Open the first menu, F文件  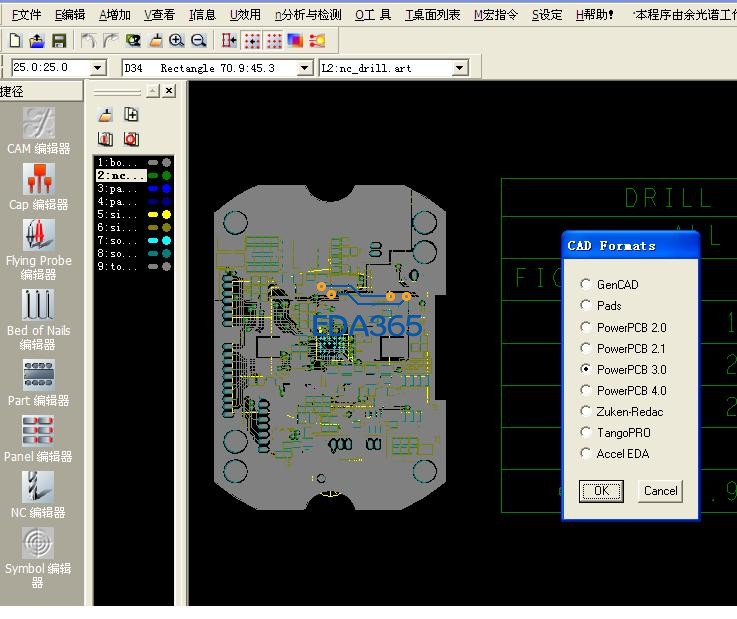(26, 15)
